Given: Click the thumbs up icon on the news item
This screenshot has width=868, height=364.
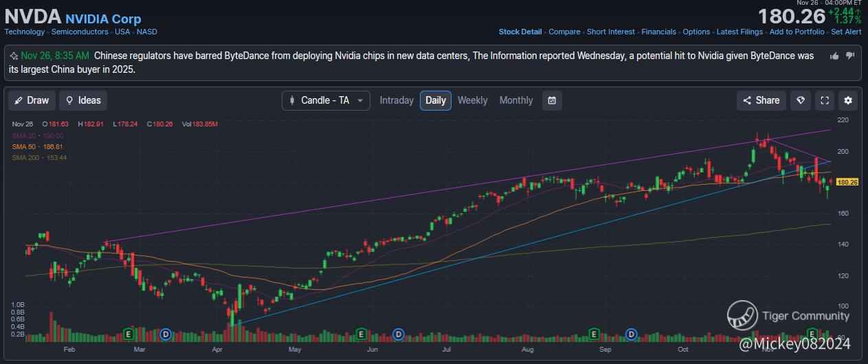Looking at the screenshot, I should tap(834, 56).
